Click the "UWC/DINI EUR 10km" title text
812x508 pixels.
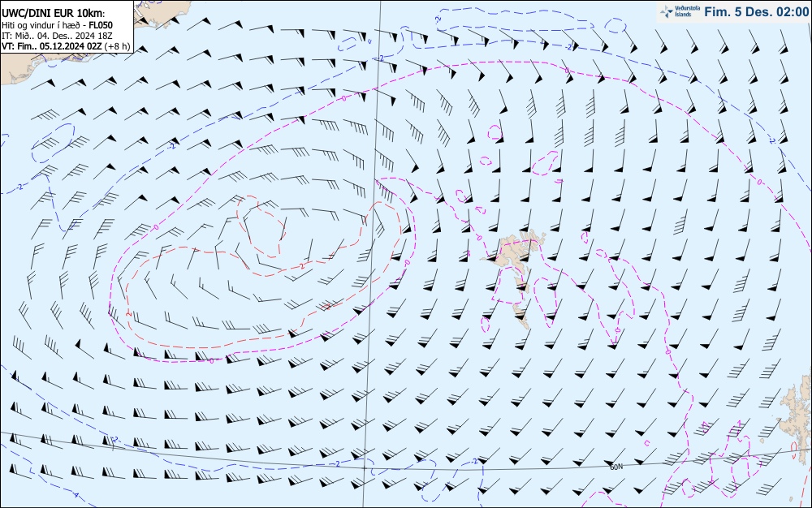tap(53, 14)
